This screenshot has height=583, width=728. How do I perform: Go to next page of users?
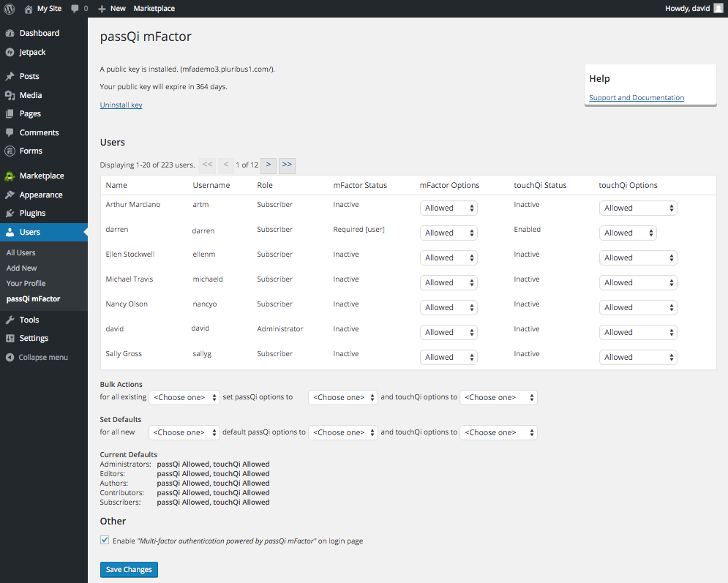point(269,165)
